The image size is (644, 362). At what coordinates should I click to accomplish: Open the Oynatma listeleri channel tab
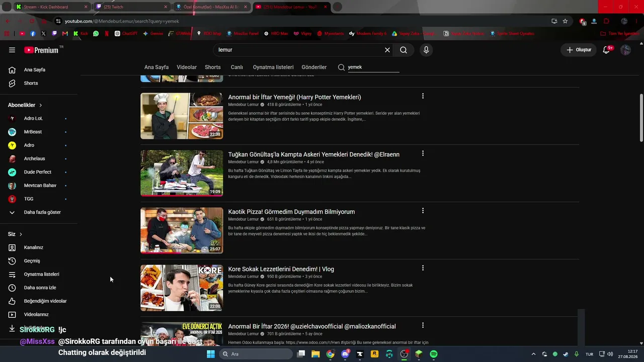pyautogui.click(x=273, y=67)
